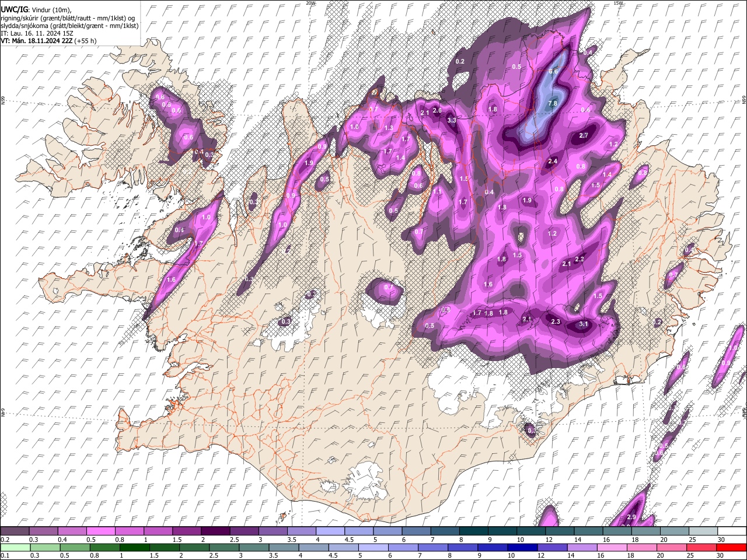Image resolution: width=747 pixels, height=560 pixels.
Task: Click the 'VT: Mán. 18.11.2024 22Z (+55 h)' line
Action: coord(48,41)
